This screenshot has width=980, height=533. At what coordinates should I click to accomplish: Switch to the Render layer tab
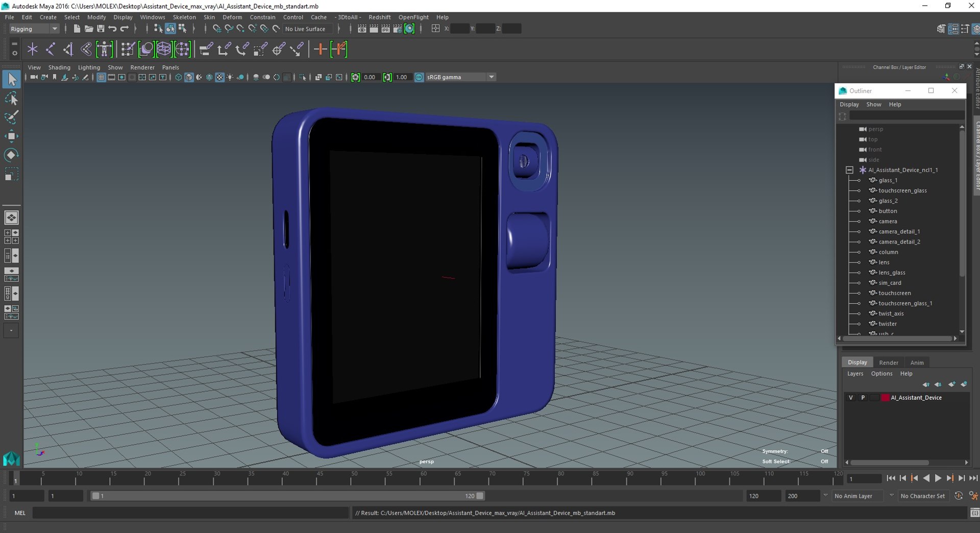[889, 362]
